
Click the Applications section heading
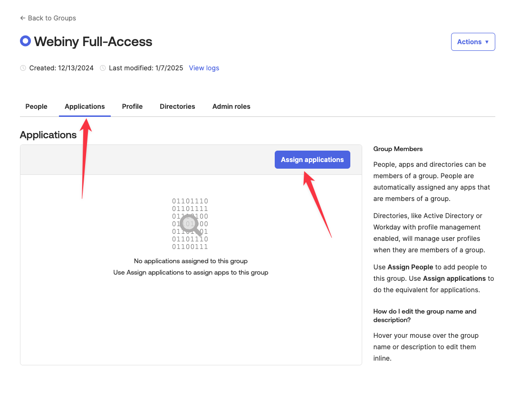point(48,135)
